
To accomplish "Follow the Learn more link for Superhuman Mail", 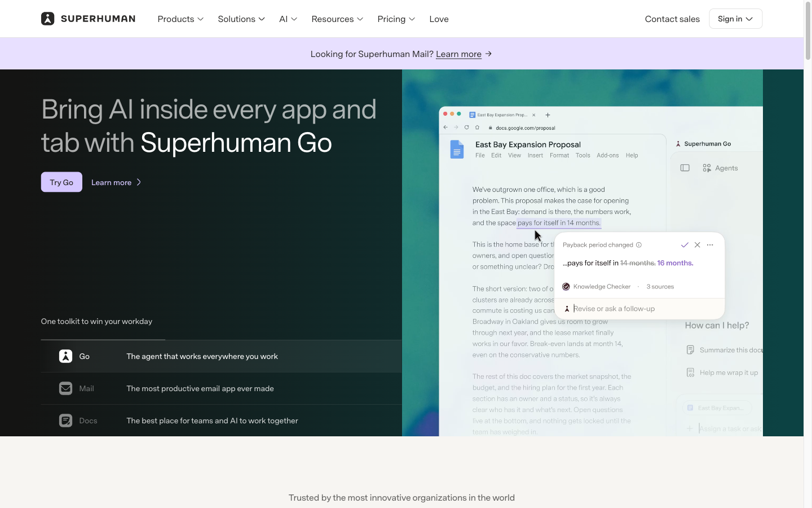I will click(458, 54).
